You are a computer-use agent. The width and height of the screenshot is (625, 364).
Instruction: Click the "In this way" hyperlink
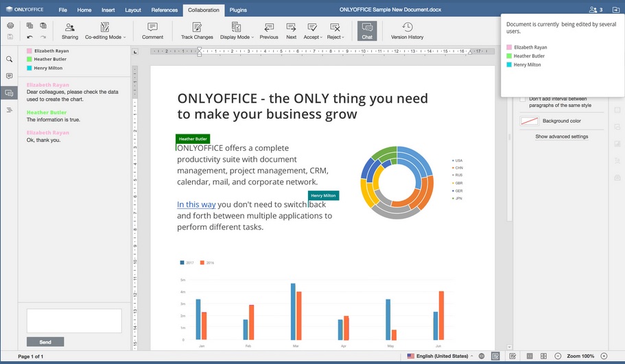click(x=196, y=204)
